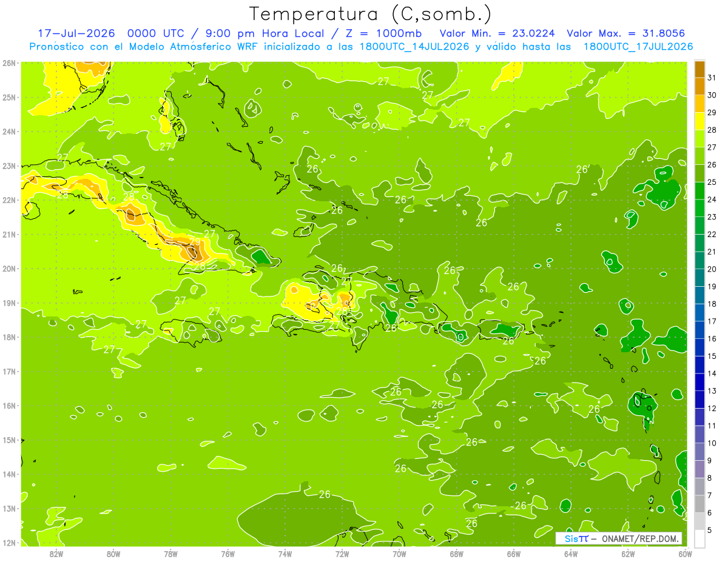Click the "18" value on color scale
728x562 pixels.
tap(712, 304)
